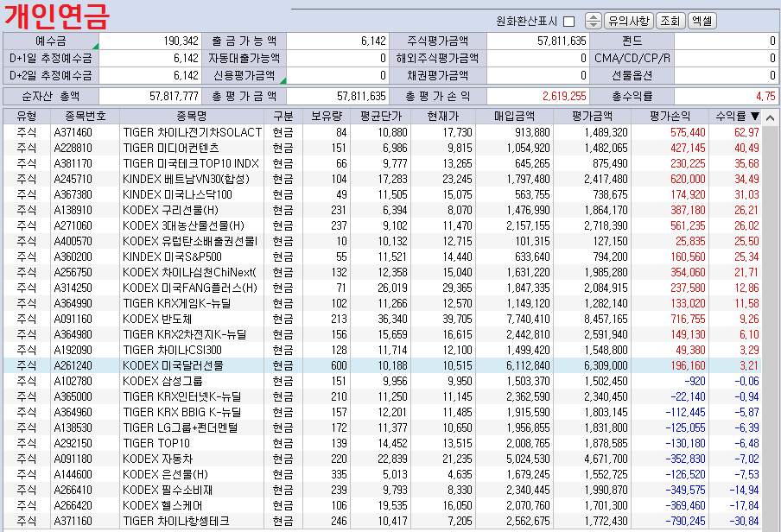Select TIGER TOP10 row

pyautogui.click(x=383, y=443)
